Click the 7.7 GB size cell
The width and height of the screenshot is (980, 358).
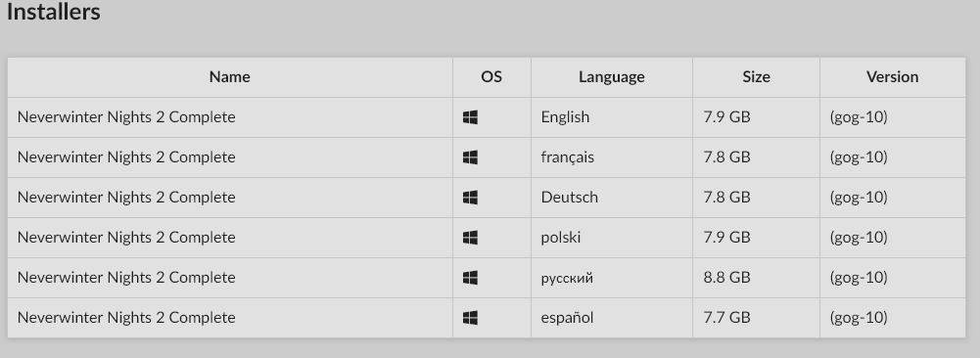726,317
